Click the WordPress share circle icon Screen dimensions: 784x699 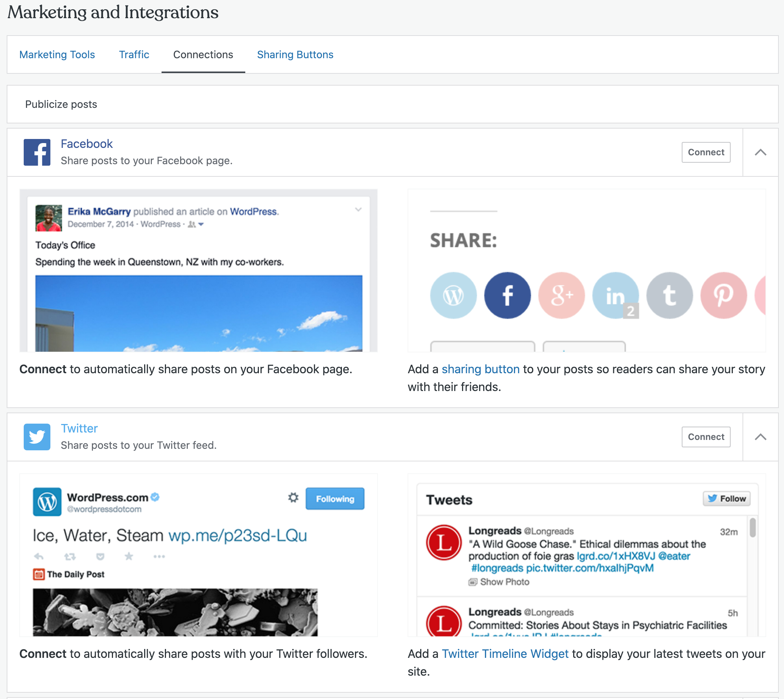[x=454, y=295]
